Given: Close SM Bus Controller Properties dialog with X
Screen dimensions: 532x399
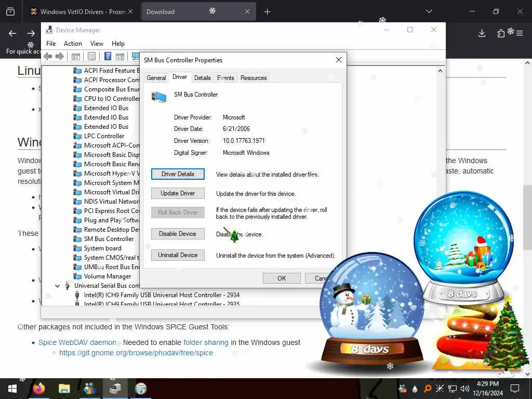Looking at the screenshot, I should click(339, 60).
